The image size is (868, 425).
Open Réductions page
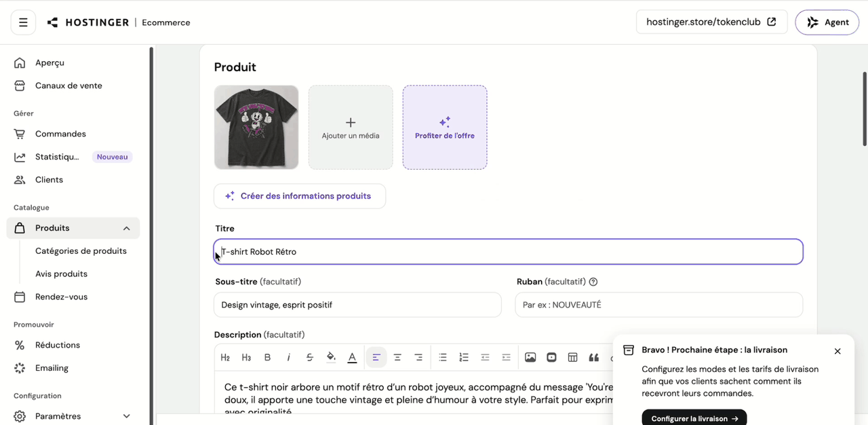point(58,345)
